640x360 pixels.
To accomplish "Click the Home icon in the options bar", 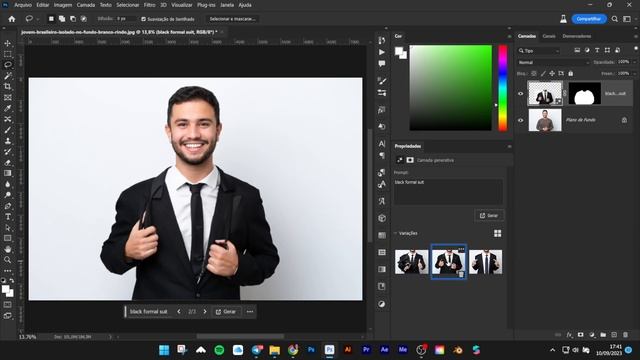I will point(11,19).
